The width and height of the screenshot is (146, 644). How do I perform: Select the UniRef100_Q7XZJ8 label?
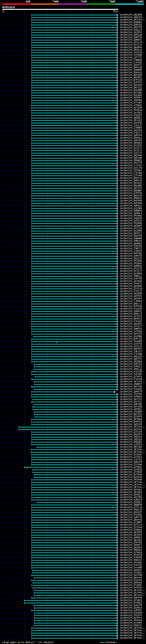131,42
